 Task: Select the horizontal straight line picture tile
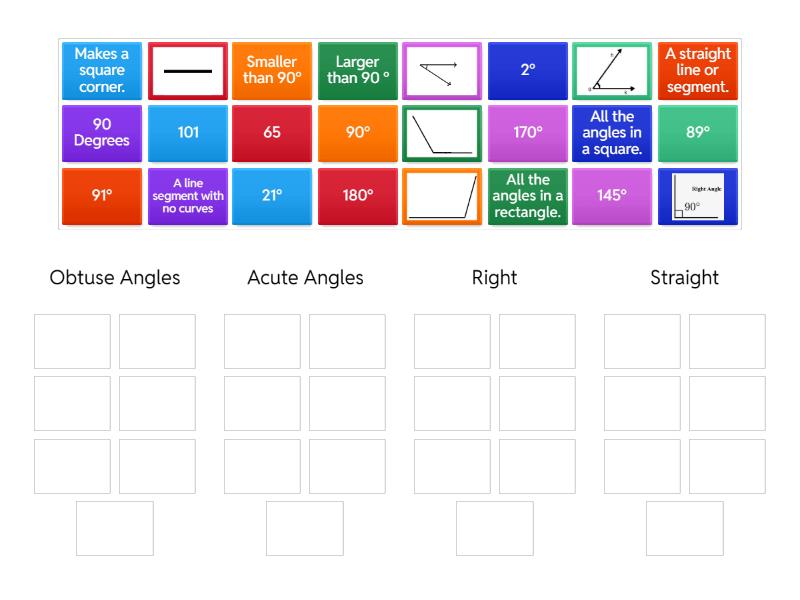pos(187,71)
